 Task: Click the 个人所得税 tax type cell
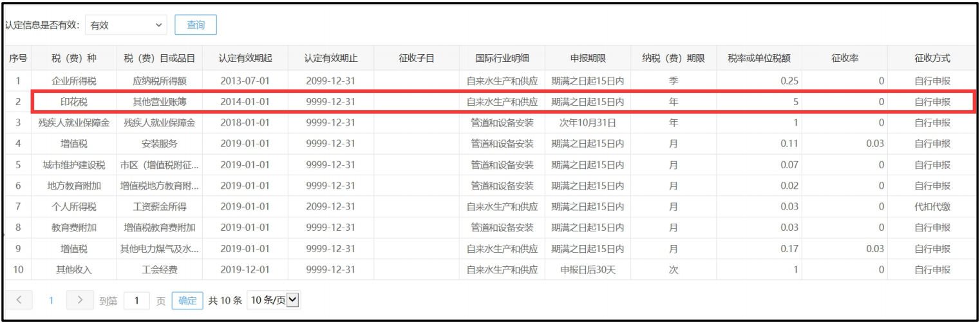pyautogui.click(x=73, y=207)
